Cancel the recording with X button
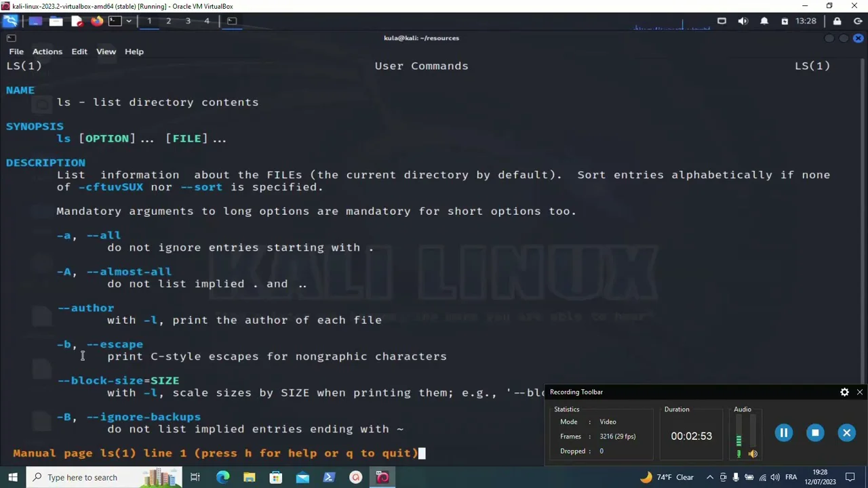Image resolution: width=868 pixels, height=488 pixels. point(846,432)
